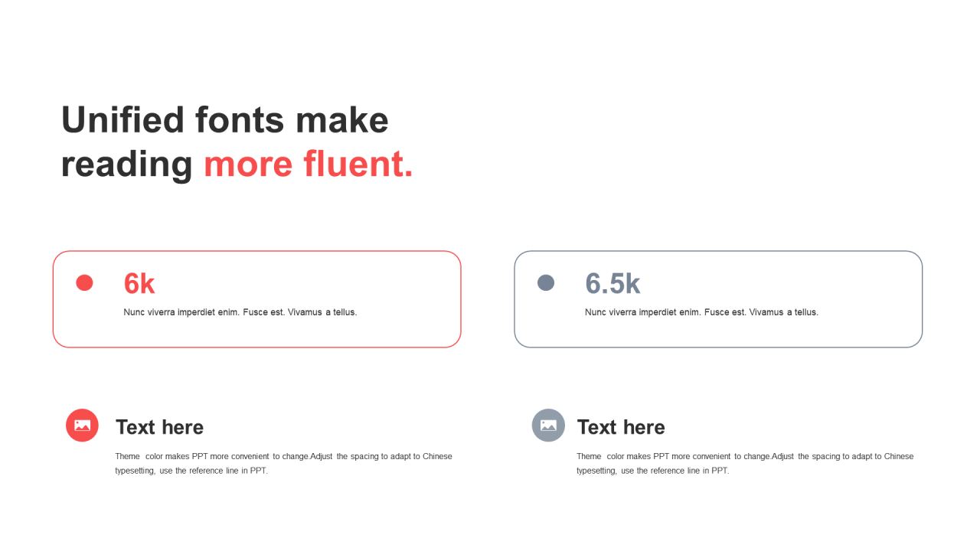Image resolution: width=980 pixels, height=551 pixels.
Task: Click the gray picture icon circle
Action: (x=548, y=425)
